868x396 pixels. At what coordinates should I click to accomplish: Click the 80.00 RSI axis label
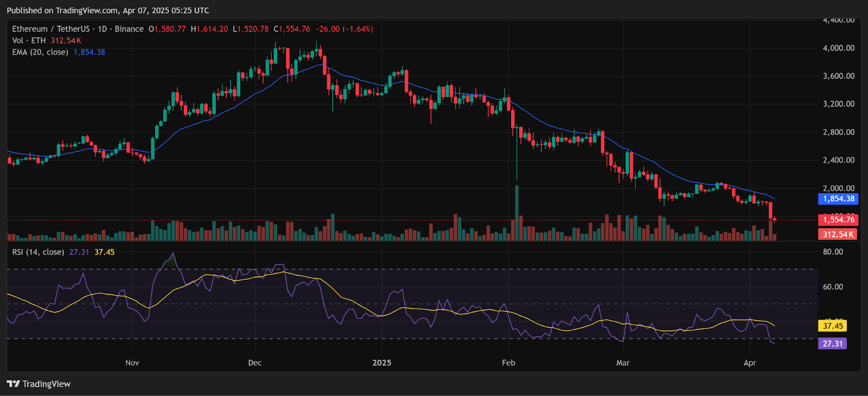point(833,252)
